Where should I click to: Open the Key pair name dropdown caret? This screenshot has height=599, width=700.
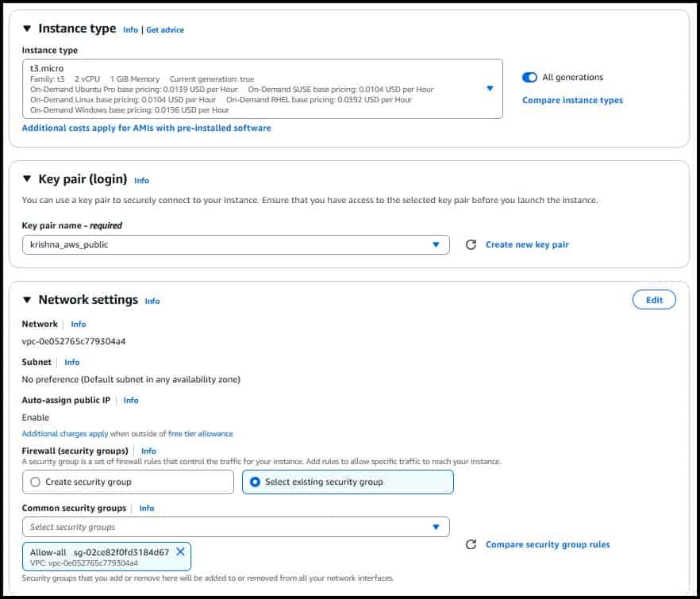coord(436,244)
